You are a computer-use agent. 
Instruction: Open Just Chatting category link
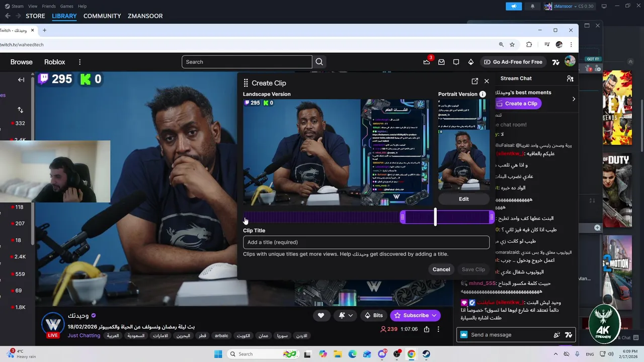point(84,335)
